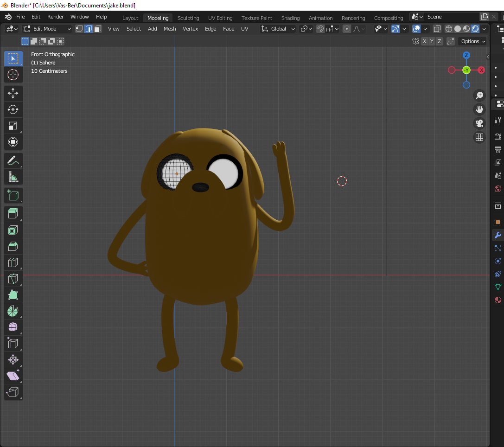Switch to solid viewport shading
The width and height of the screenshot is (504, 447).
[x=458, y=29]
